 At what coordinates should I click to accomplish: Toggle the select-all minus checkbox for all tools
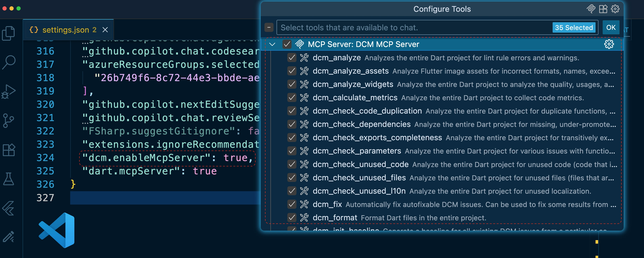point(269,27)
